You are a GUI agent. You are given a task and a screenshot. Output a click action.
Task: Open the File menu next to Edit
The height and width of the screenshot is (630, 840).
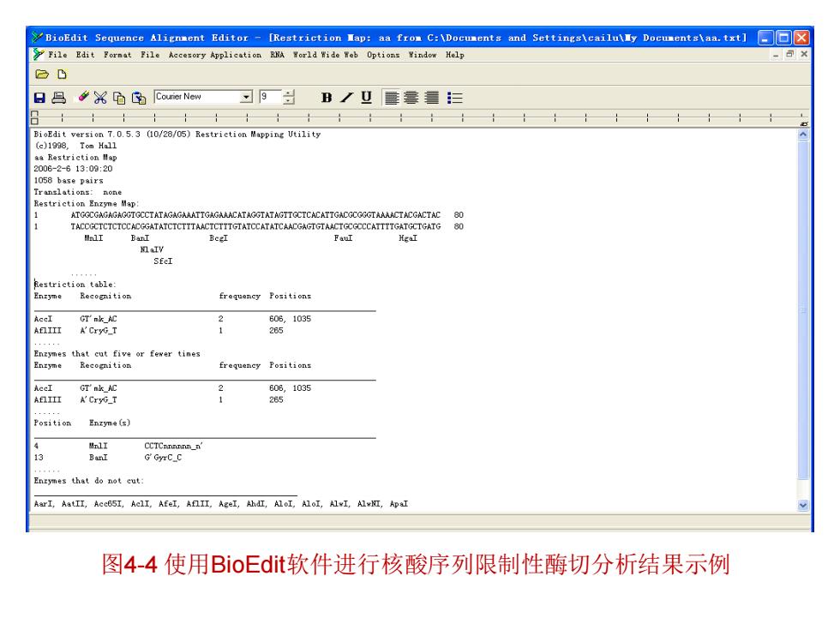(x=57, y=55)
